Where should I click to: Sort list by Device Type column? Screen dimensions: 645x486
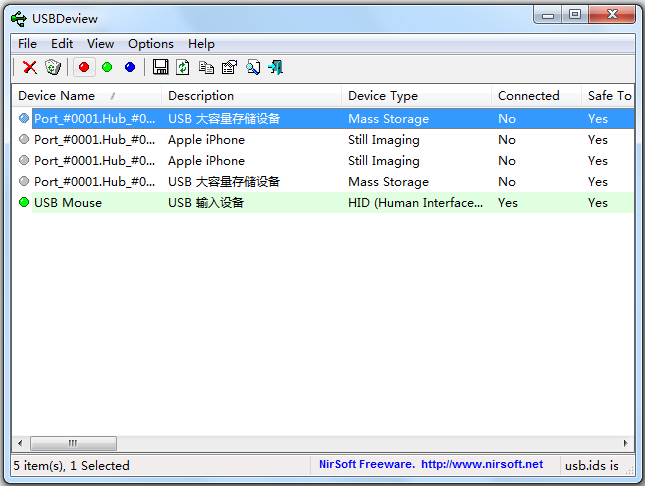click(382, 96)
